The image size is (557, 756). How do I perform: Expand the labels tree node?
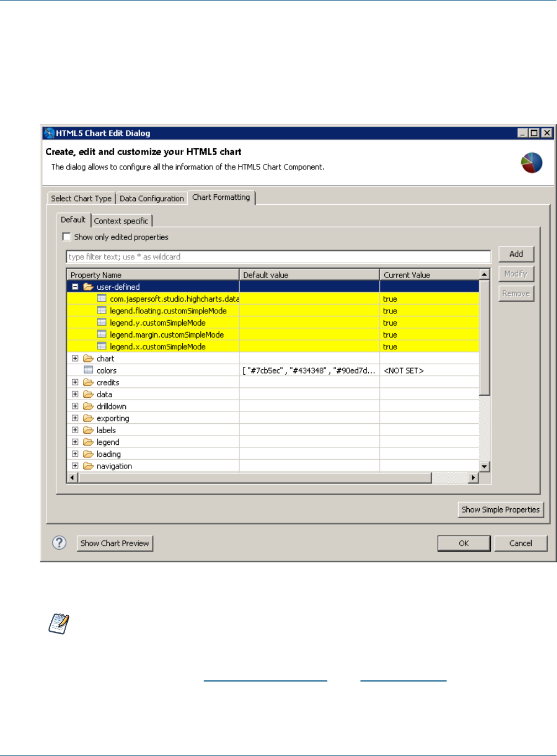coord(75,430)
